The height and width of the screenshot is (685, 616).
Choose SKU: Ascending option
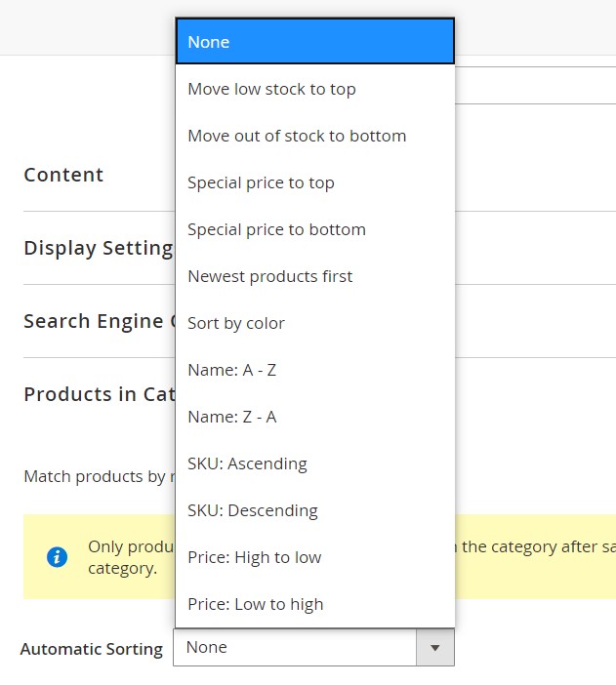coord(314,463)
